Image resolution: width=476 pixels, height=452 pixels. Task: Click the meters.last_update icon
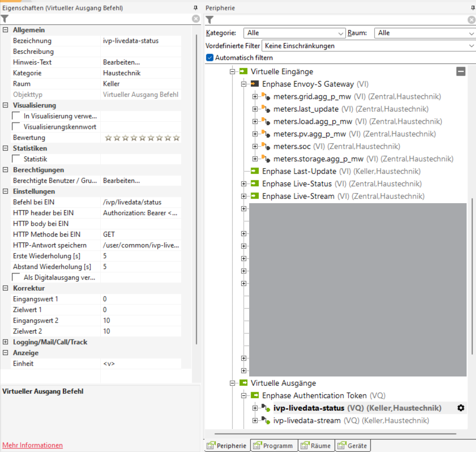[x=266, y=109]
